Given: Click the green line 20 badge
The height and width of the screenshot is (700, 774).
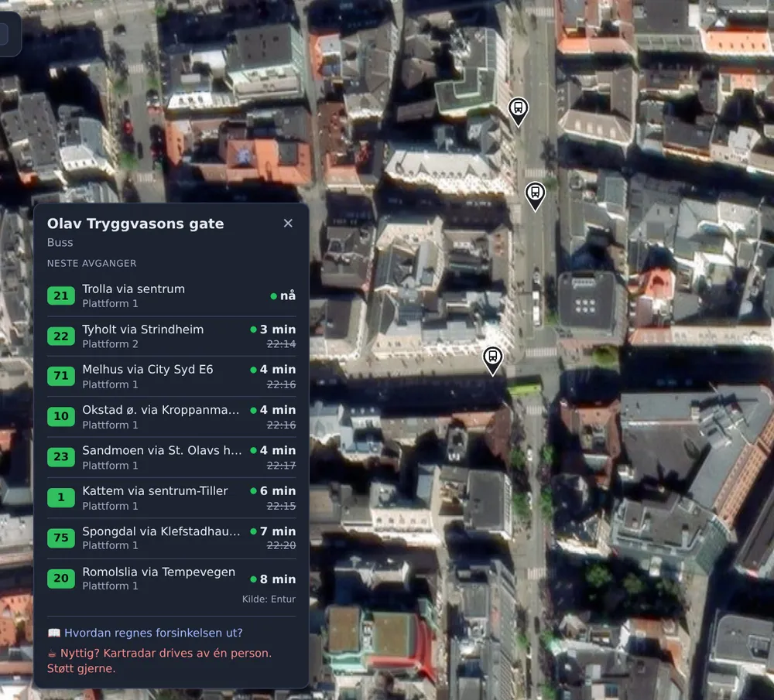Looking at the screenshot, I should pos(61,578).
